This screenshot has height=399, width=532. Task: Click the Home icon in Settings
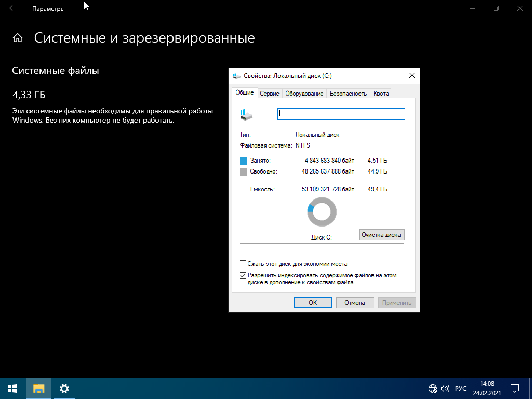tap(18, 38)
